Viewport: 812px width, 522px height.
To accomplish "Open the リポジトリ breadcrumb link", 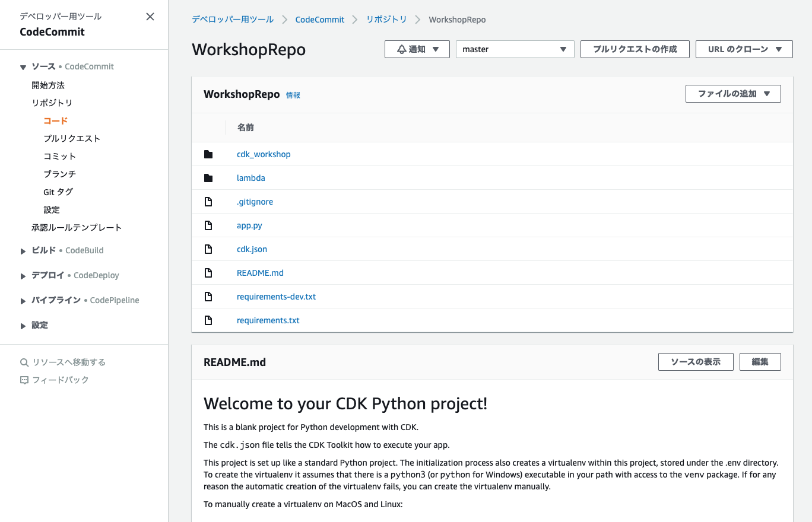I will [386, 20].
